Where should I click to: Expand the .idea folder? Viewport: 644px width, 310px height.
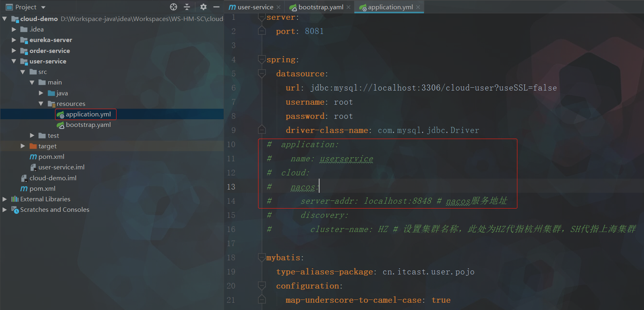pyautogui.click(x=14, y=30)
